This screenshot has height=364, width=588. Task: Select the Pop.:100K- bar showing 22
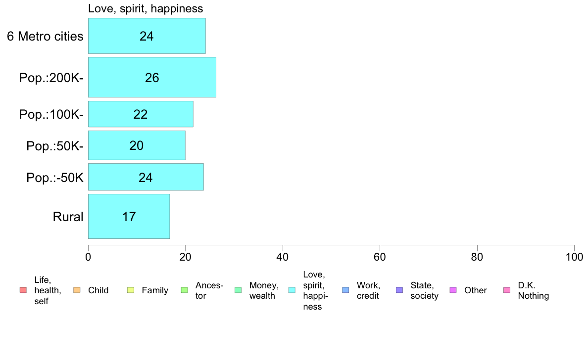pos(141,114)
